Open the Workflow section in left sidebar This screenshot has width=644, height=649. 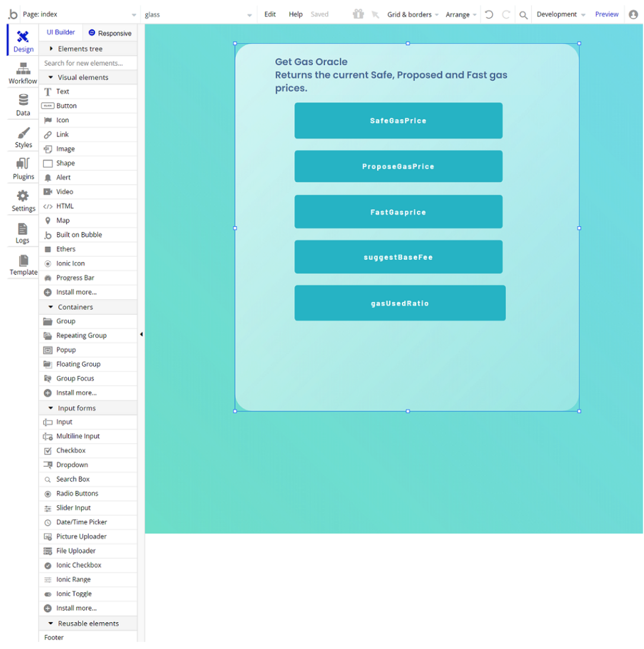[23, 73]
